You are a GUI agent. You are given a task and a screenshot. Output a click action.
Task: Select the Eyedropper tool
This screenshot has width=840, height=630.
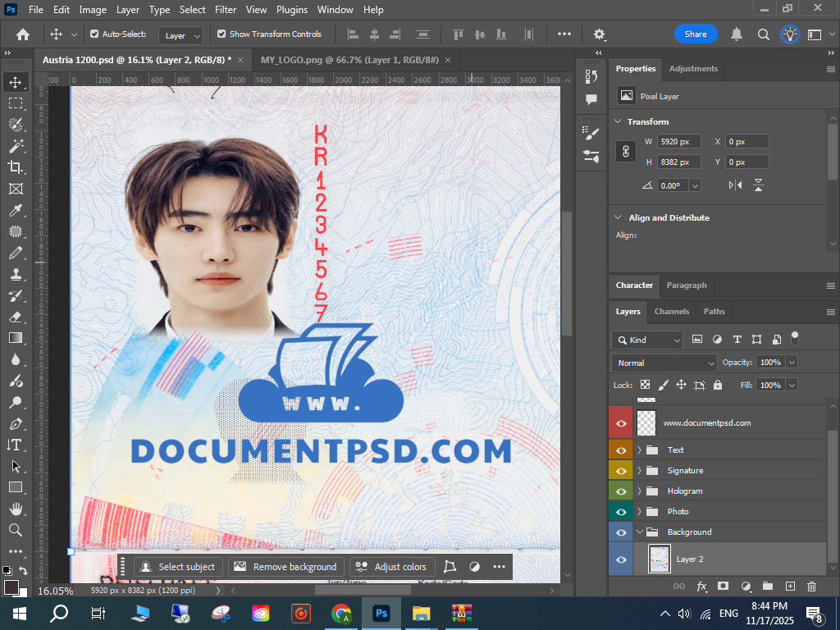[x=15, y=210]
